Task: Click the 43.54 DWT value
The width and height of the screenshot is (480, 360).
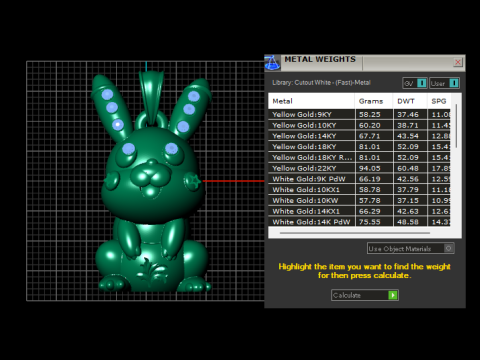Action: point(408,136)
